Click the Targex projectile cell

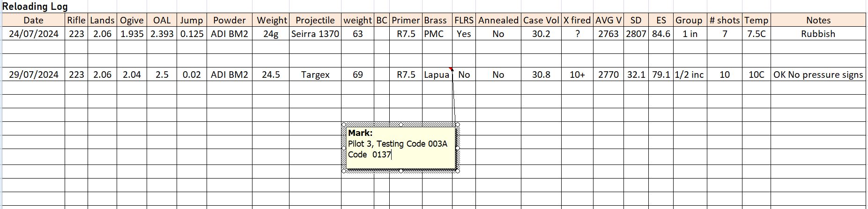click(x=315, y=75)
